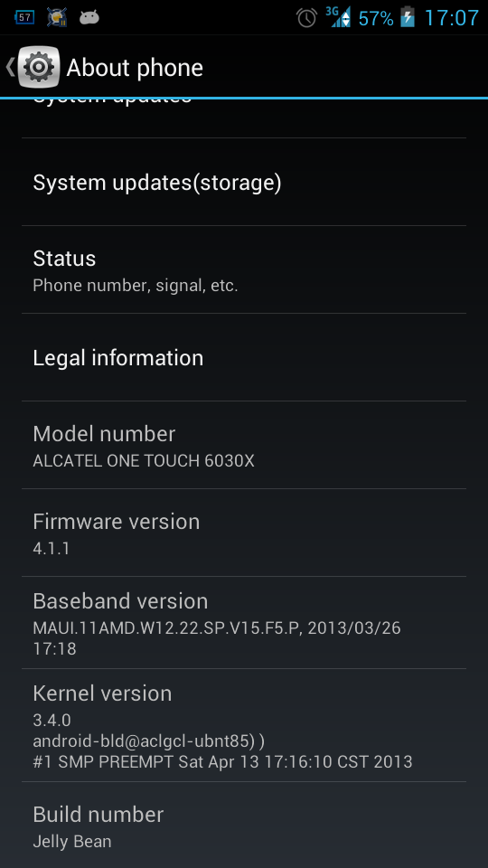Tap the About phone title

pyautogui.click(x=135, y=68)
